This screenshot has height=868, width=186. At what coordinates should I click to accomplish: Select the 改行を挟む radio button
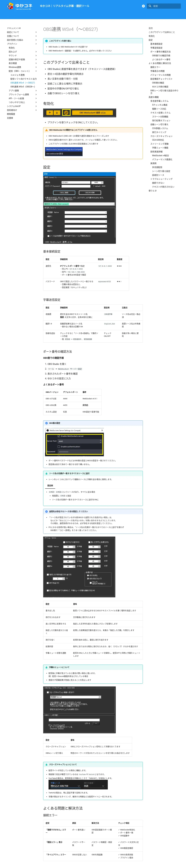click(x=88, y=575)
